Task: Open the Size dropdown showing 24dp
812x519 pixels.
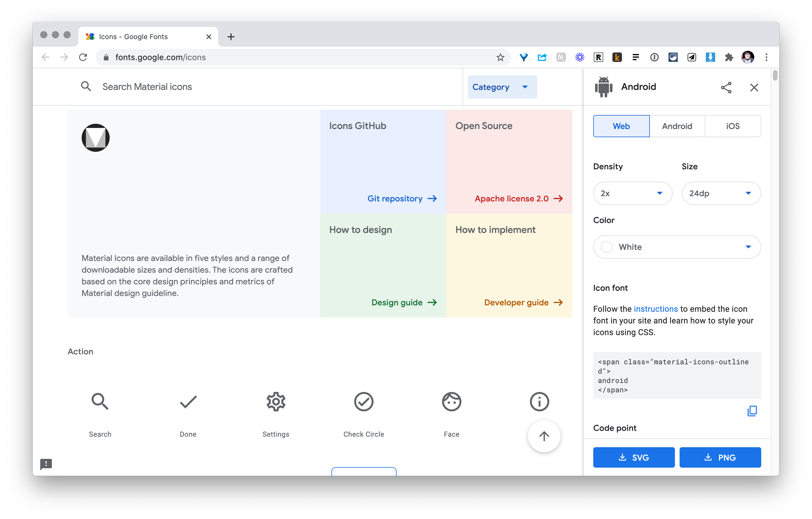Action: [x=721, y=193]
